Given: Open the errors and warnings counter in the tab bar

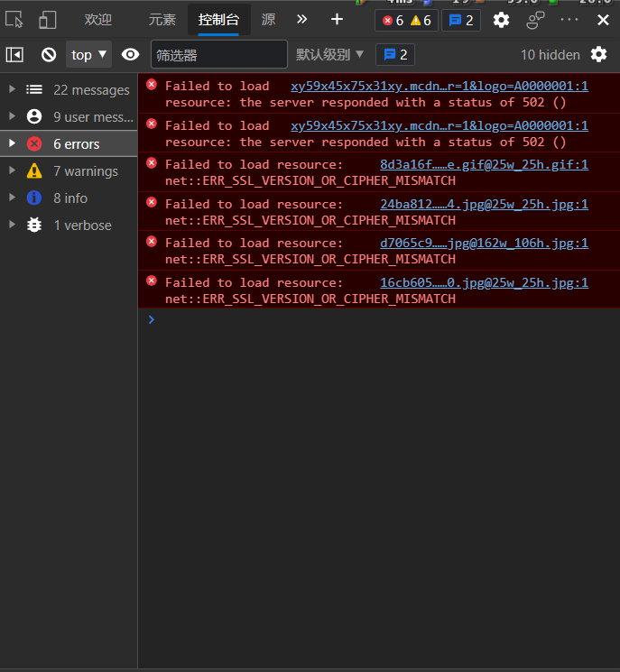Looking at the screenshot, I should [406, 20].
